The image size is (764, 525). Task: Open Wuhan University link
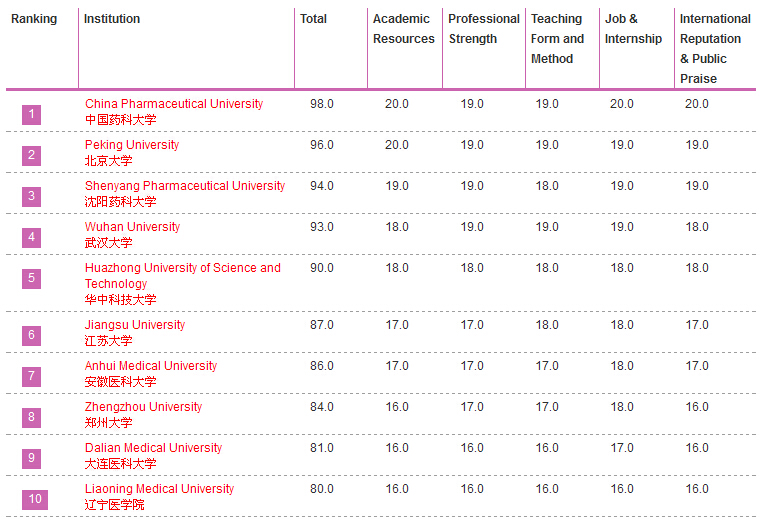(x=133, y=227)
